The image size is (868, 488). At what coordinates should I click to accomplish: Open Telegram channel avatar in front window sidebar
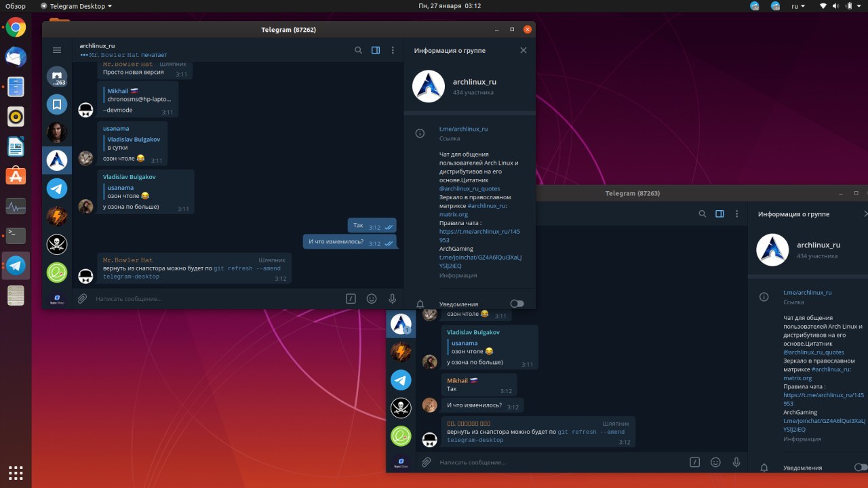[x=57, y=188]
